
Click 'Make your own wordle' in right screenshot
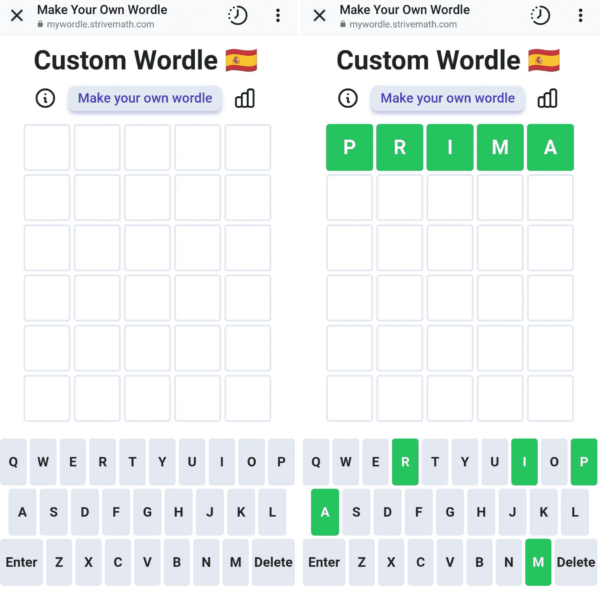(447, 98)
